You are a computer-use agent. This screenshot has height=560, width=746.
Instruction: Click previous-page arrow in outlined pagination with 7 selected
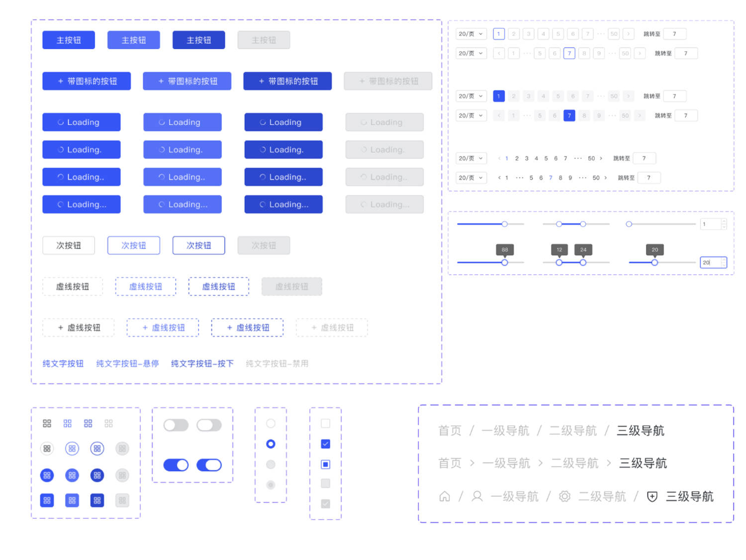coord(499,53)
